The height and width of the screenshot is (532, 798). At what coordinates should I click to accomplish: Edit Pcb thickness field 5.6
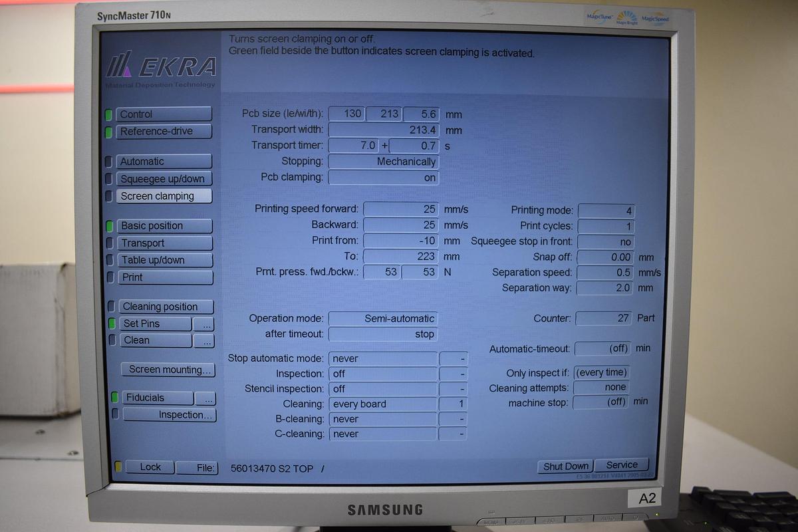tap(421, 114)
